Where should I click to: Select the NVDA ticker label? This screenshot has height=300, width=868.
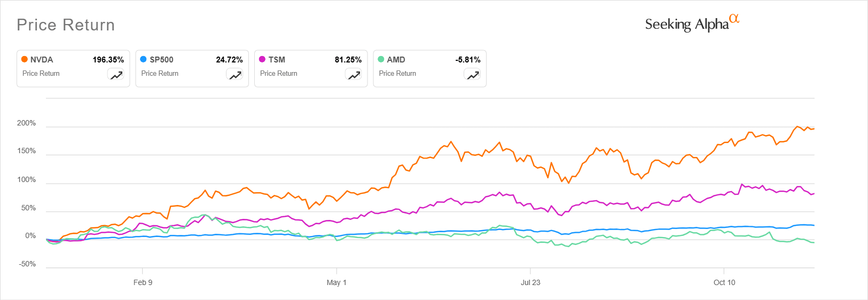(x=42, y=60)
